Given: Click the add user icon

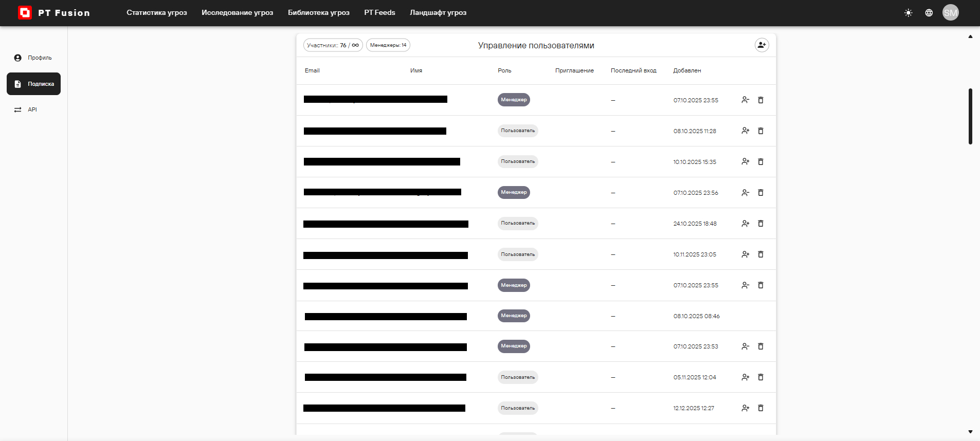Looking at the screenshot, I should click(x=762, y=45).
